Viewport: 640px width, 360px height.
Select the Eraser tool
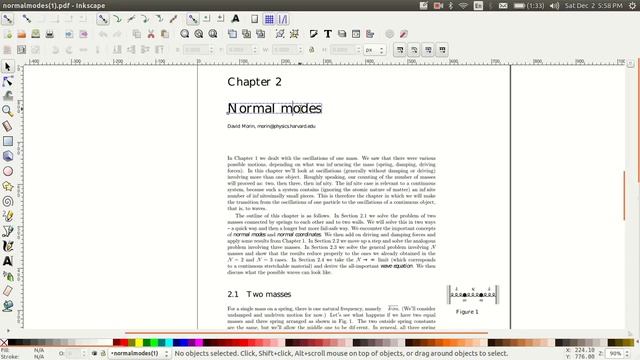click(x=7, y=291)
